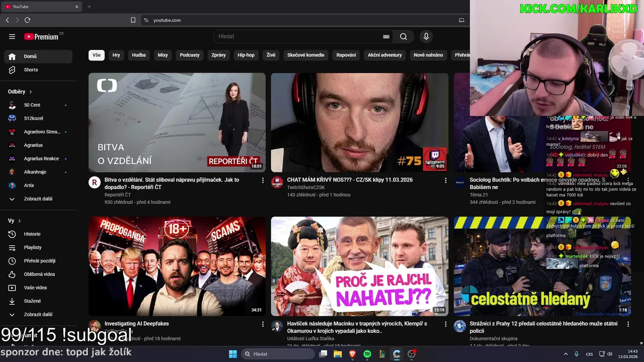Open Spotify from the taskbar
Viewport: 644px width, 362px height.
coord(367,354)
